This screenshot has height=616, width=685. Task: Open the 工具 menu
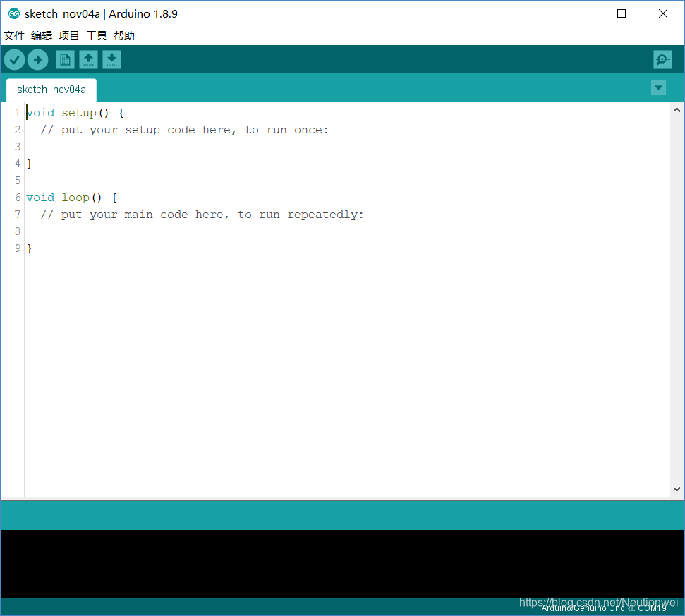click(96, 35)
